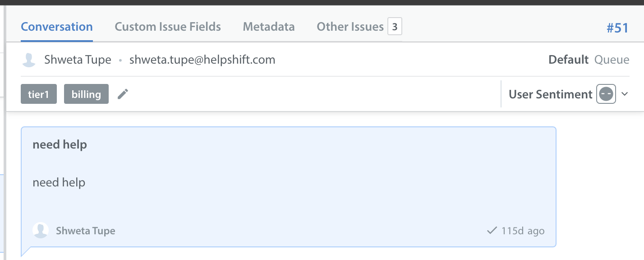This screenshot has width=644, height=260.
Task: Select the billing tag
Action: click(x=86, y=94)
